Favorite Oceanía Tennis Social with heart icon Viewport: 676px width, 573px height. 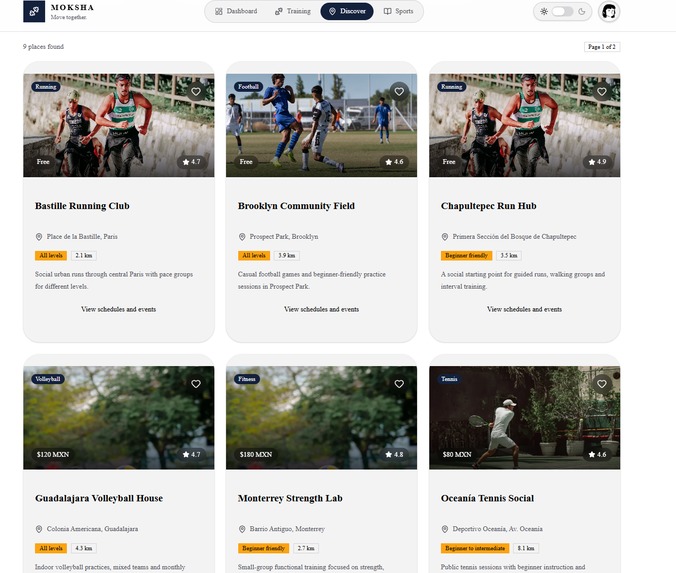[602, 384]
